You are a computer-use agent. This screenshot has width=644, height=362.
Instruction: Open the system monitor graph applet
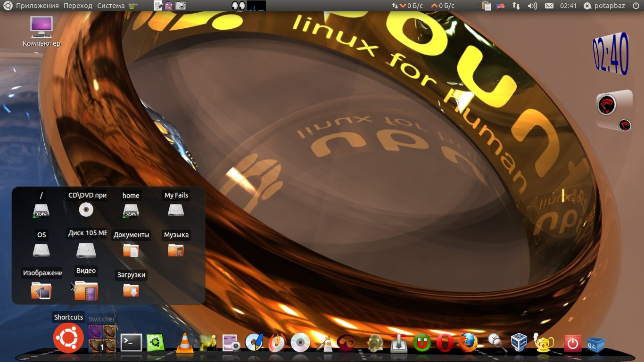pos(256,6)
